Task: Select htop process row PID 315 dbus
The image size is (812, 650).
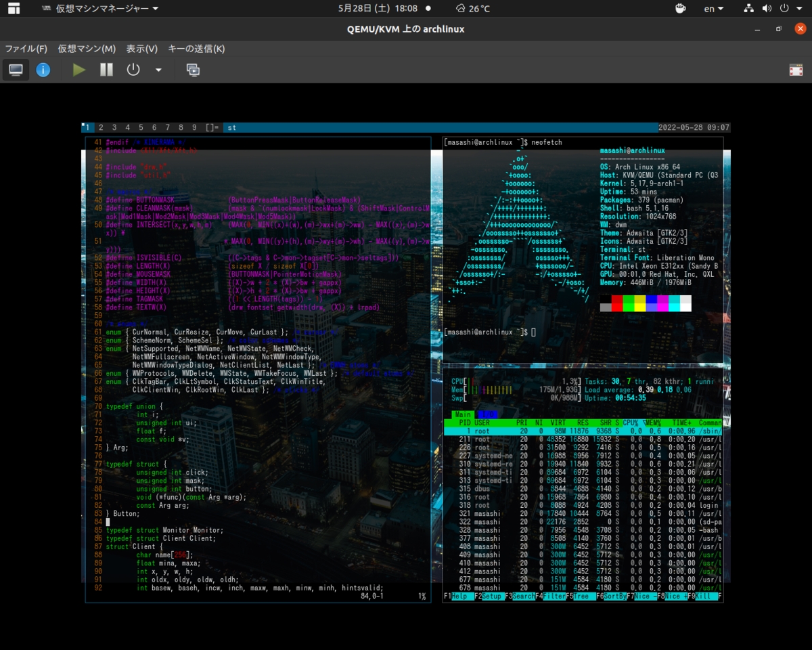Action: [x=583, y=489]
